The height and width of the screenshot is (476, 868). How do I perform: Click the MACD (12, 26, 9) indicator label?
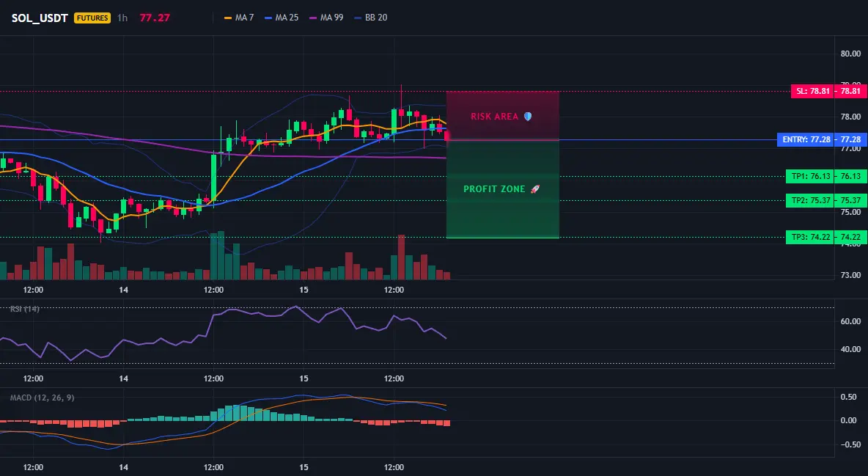point(42,398)
